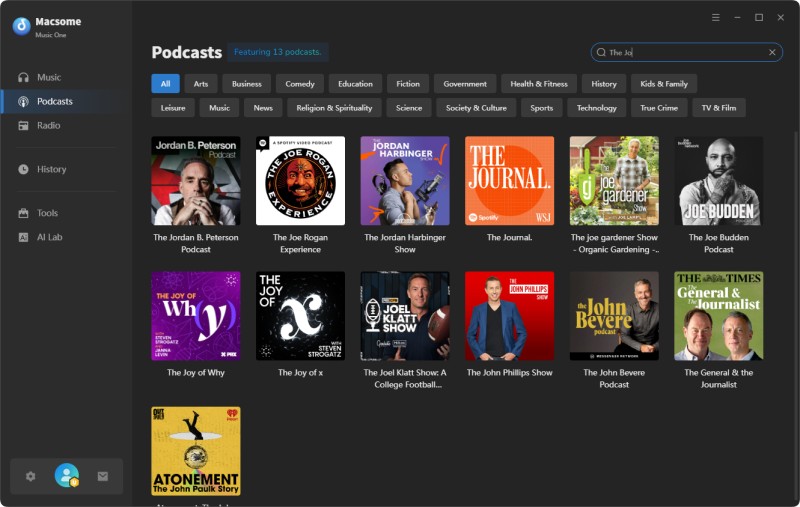Open The Joy of Why cover
The image size is (800, 507).
(196, 316)
